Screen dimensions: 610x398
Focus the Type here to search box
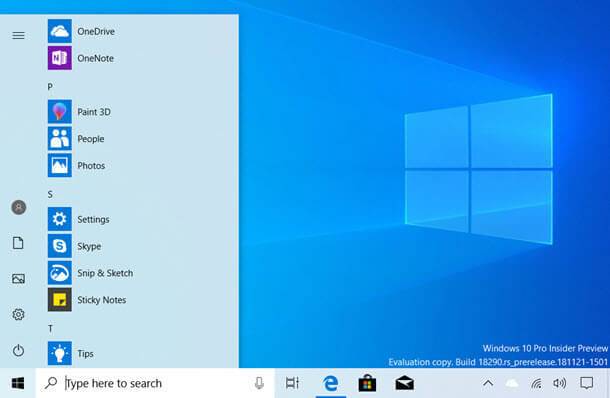155,383
